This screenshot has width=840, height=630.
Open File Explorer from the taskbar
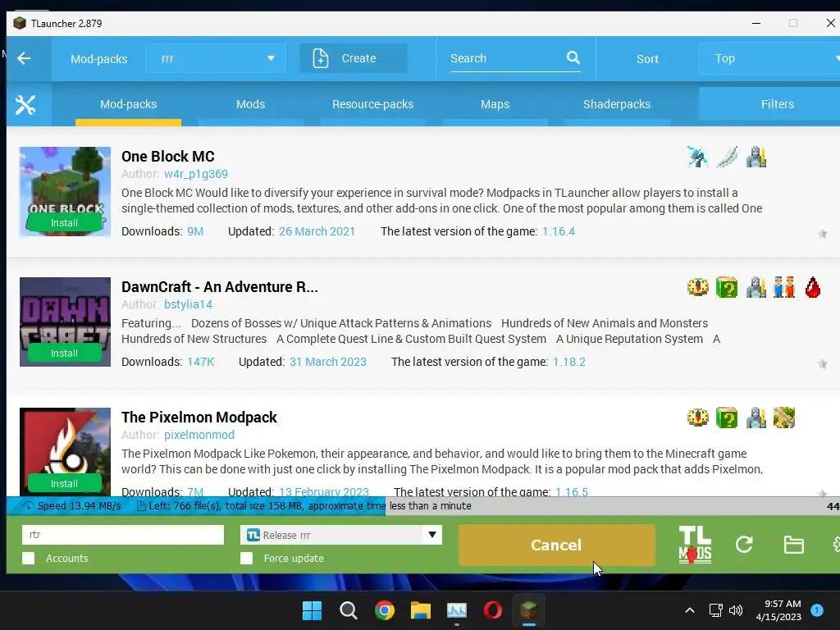click(x=421, y=610)
